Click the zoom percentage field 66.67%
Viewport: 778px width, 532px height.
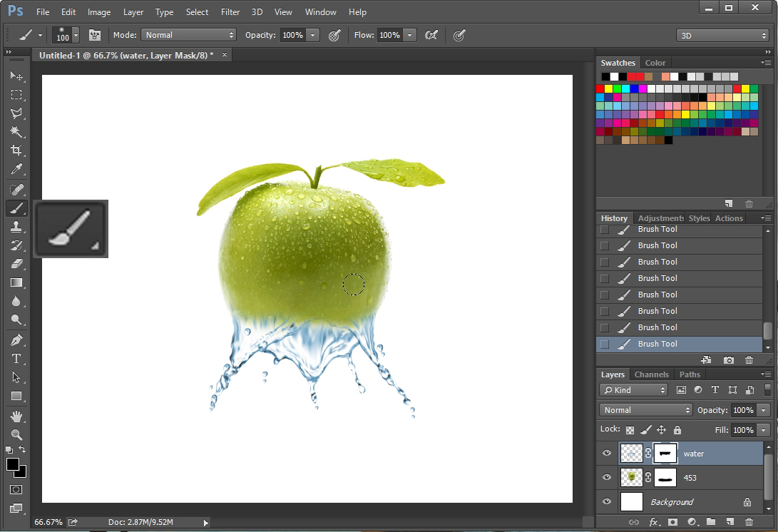[x=48, y=522]
